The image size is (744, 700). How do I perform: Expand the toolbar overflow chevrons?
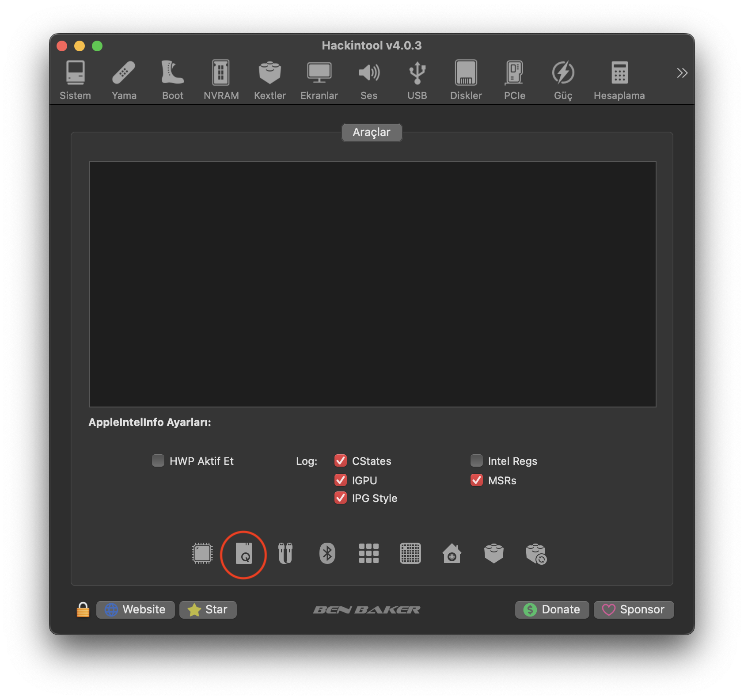click(x=682, y=73)
